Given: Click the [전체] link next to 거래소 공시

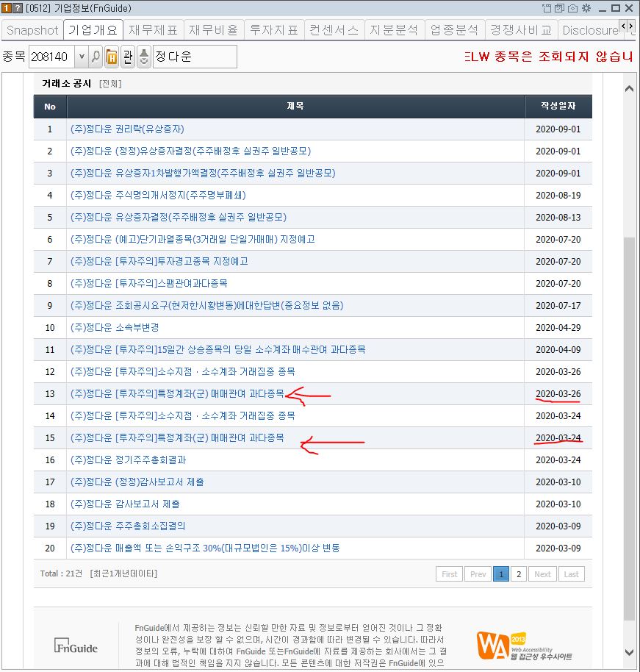Looking at the screenshot, I should coord(110,84).
